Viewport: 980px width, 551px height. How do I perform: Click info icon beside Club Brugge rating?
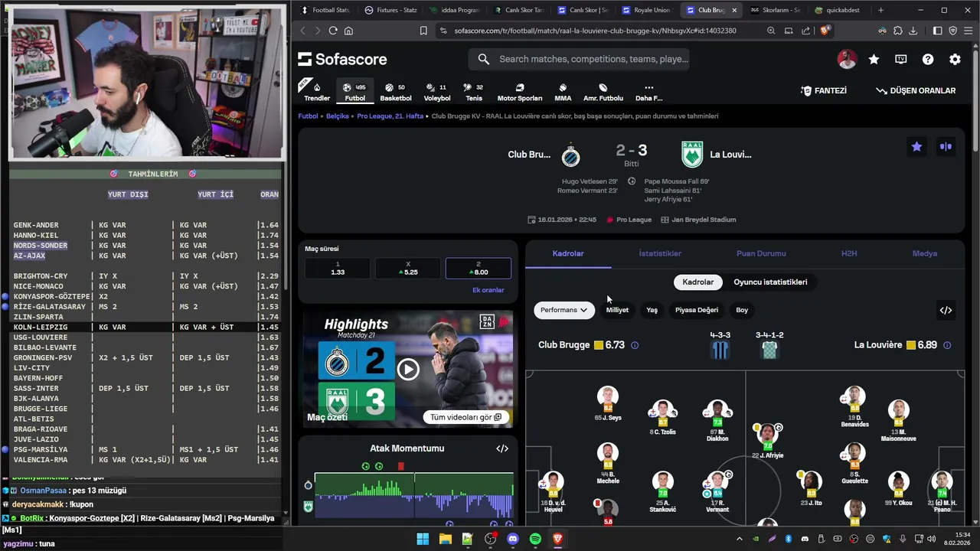(x=635, y=345)
